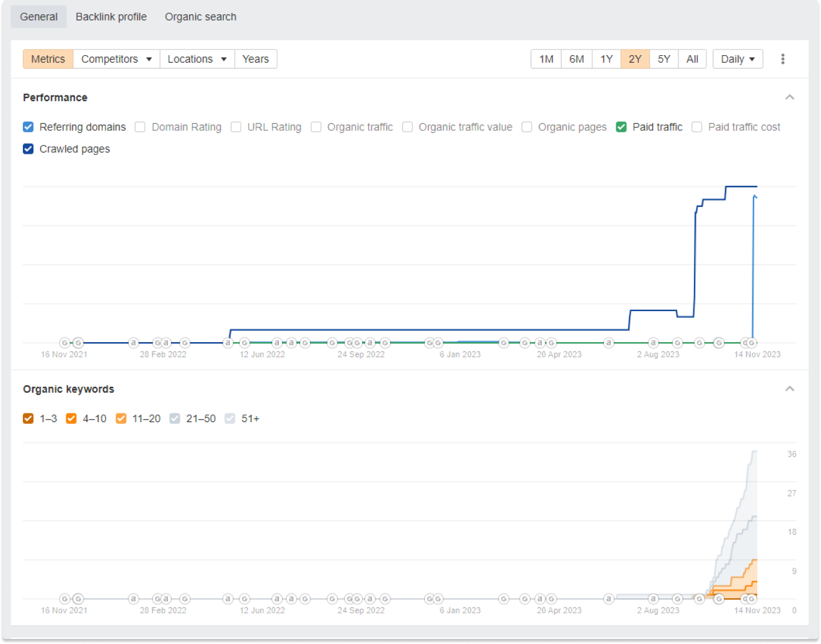Image resolution: width=821 pixels, height=644 pixels.
Task: Switch to the Organic search tab
Action: click(x=200, y=17)
